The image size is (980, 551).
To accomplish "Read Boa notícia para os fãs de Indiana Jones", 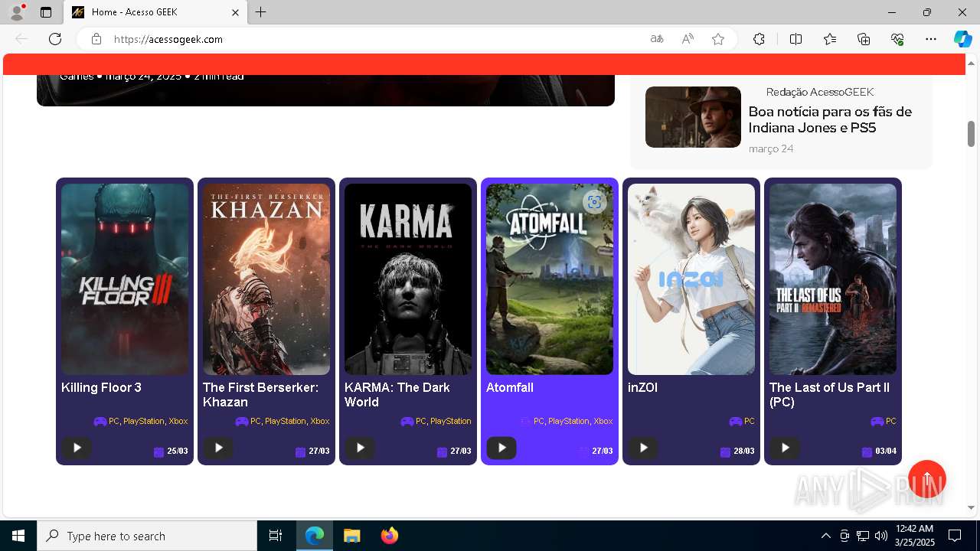I will pos(830,119).
